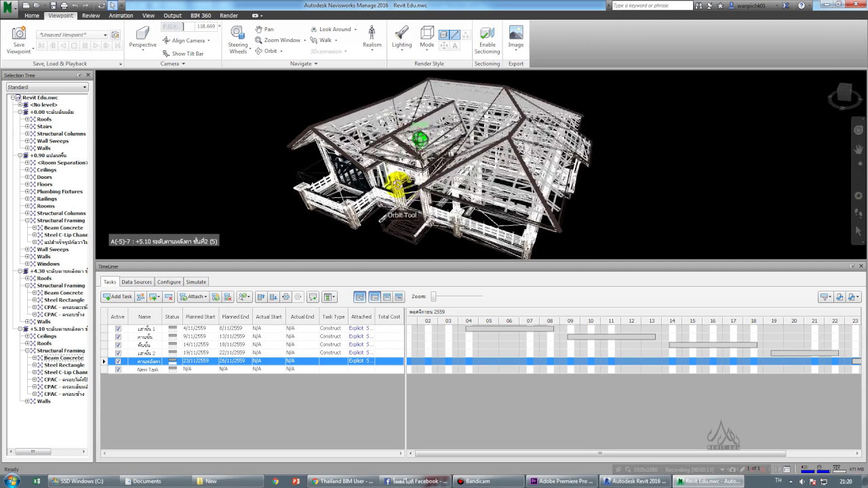The image size is (868, 488).
Task: Open the Simulate tab in TimeLiner
Action: [x=196, y=282]
